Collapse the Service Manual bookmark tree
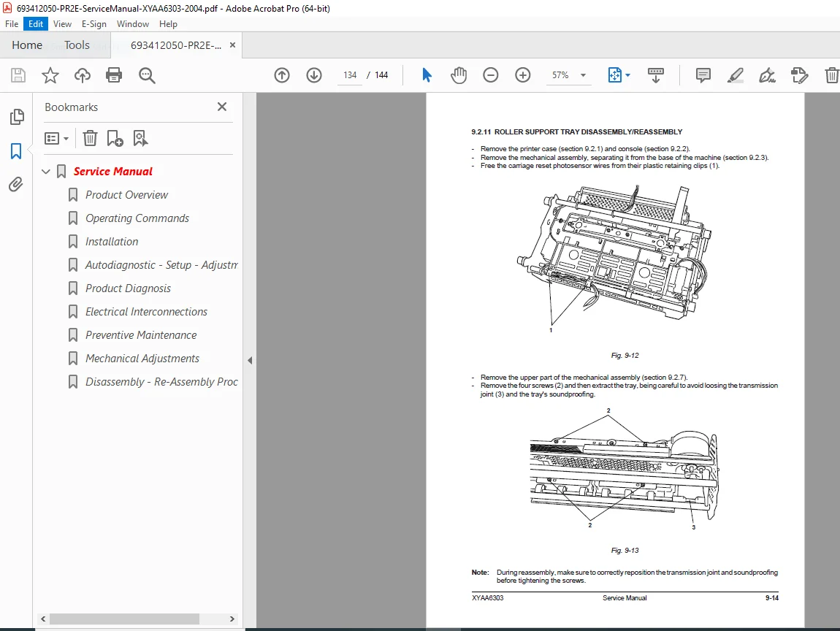Screen dimensions: 840x631 tap(46, 172)
